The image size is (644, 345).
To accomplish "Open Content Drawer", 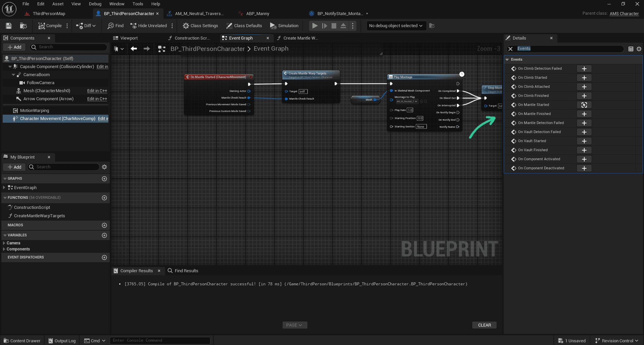I will [22, 341].
